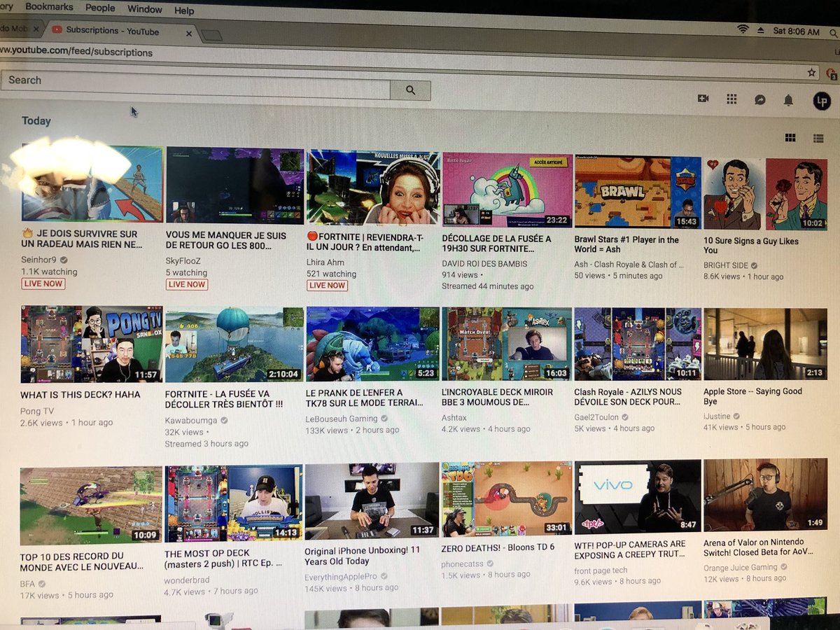This screenshot has height=630, width=840.
Task: Open the notifications bell
Action: (788, 101)
